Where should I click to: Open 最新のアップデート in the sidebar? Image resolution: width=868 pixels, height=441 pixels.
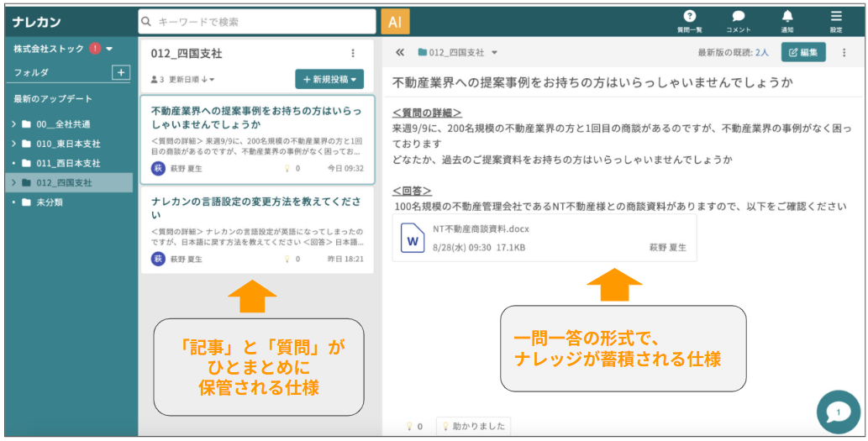pos(53,98)
